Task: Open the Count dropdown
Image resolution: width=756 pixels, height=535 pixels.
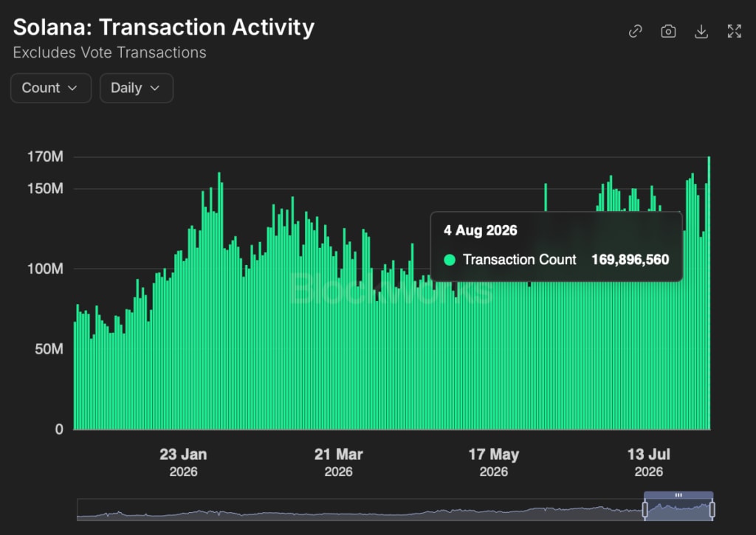Action: pyautogui.click(x=51, y=88)
